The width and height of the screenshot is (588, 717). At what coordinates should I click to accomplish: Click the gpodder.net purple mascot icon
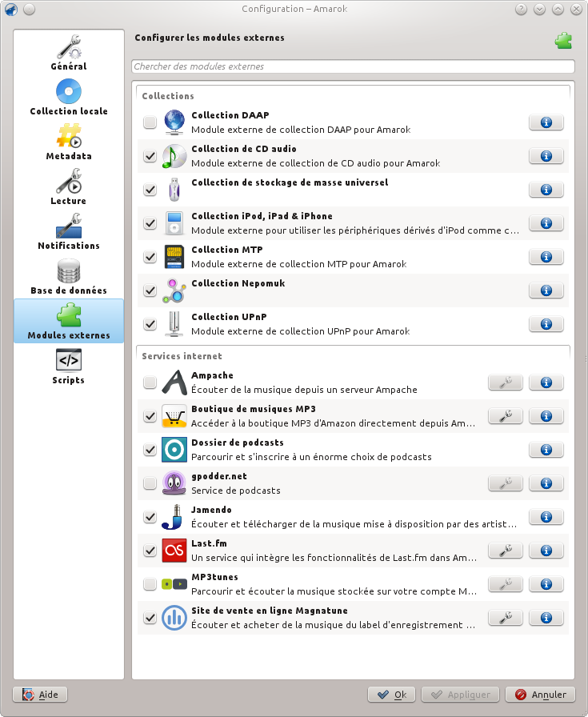(174, 483)
